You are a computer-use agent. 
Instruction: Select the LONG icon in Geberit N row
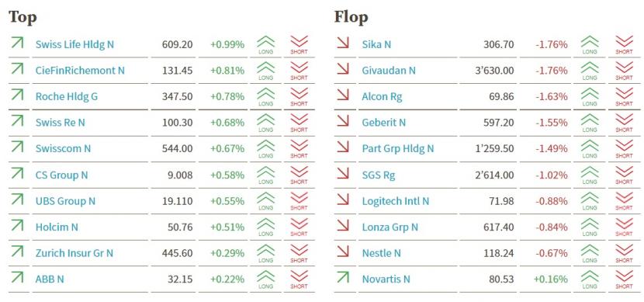coord(590,123)
